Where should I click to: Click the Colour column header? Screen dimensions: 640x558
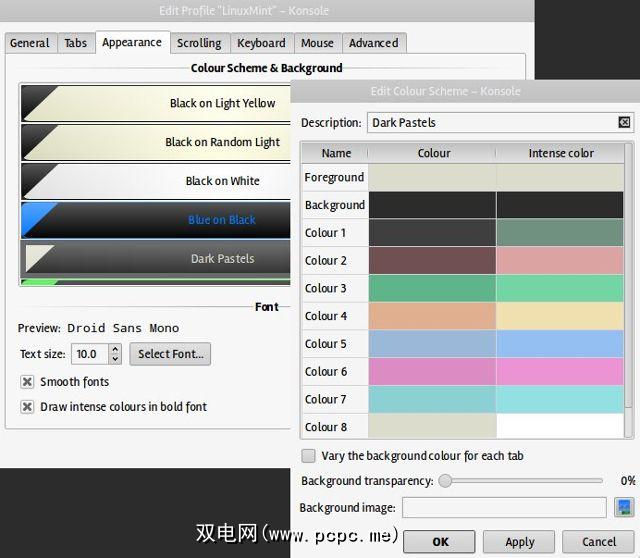coord(432,153)
